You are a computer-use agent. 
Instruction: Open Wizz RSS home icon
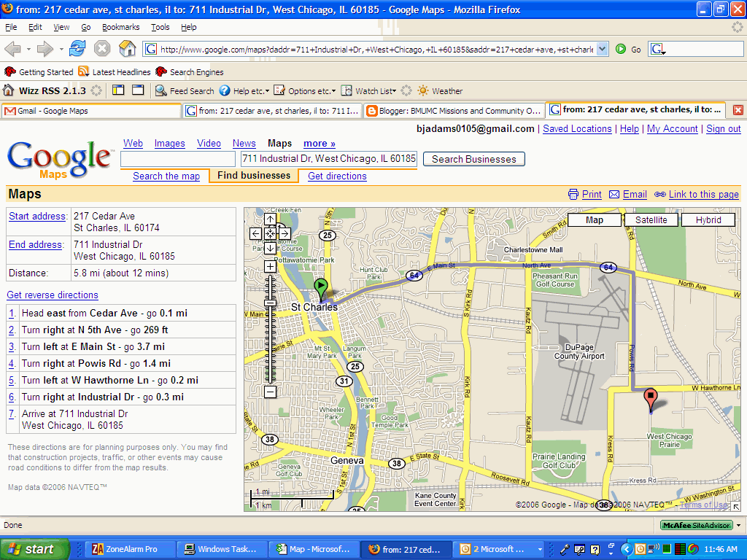point(9,90)
